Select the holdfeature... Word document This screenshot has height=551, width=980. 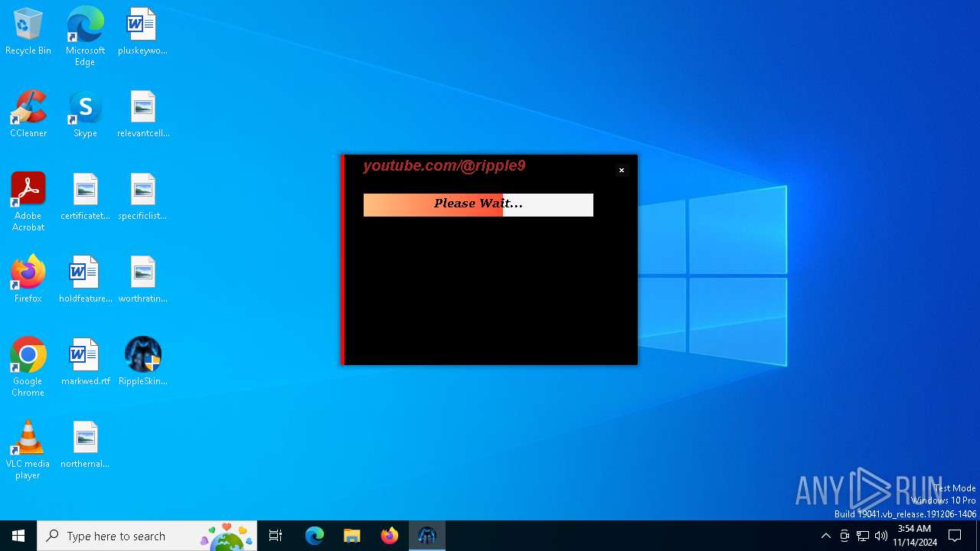85,280
